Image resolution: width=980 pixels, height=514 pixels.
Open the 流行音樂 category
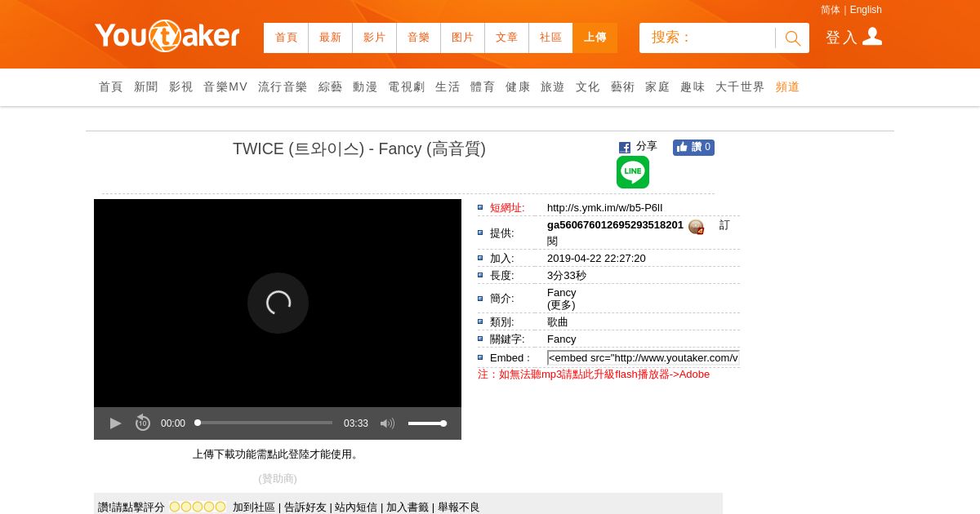(283, 86)
